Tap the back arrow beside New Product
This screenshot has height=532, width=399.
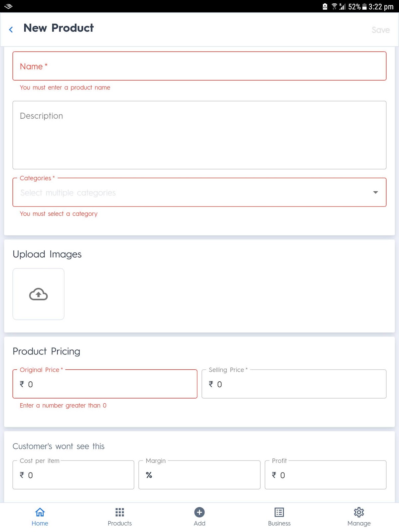coord(11,29)
